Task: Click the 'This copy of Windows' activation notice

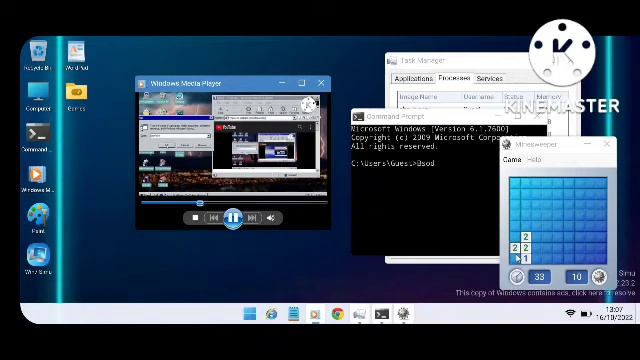Action: point(545,293)
